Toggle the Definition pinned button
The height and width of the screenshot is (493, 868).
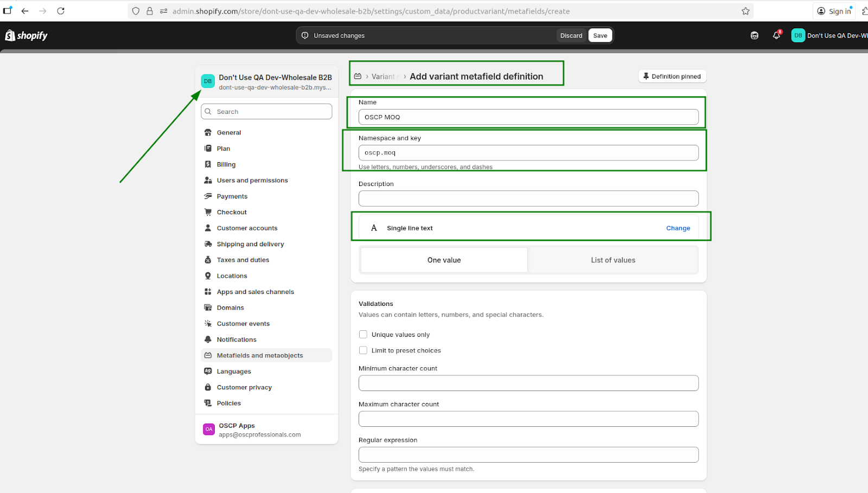point(672,76)
